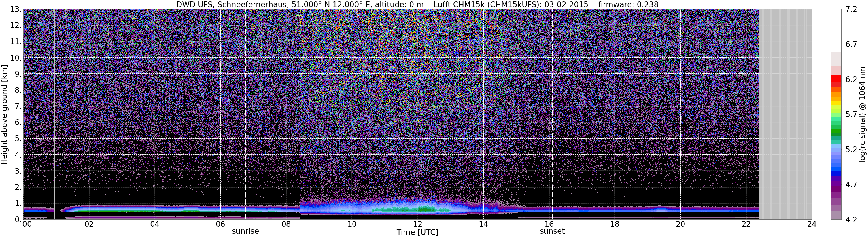Click the y-axis tick label '5.'

(x=18, y=139)
